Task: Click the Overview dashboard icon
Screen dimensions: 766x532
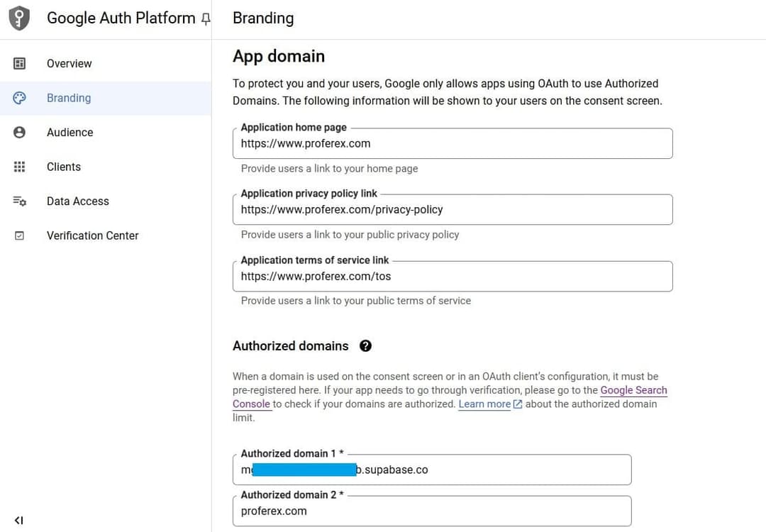Action: (x=20, y=63)
